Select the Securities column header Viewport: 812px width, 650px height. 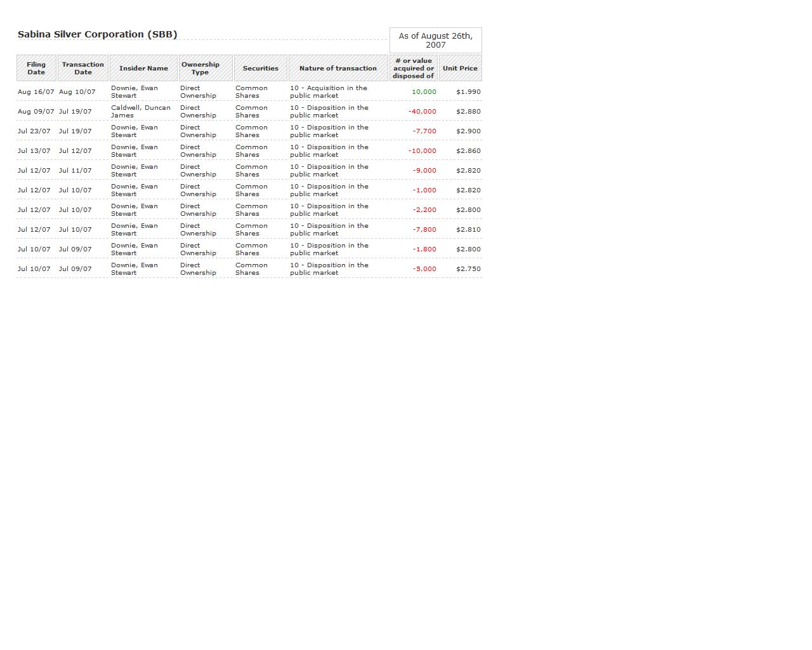pyautogui.click(x=261, y=68)
